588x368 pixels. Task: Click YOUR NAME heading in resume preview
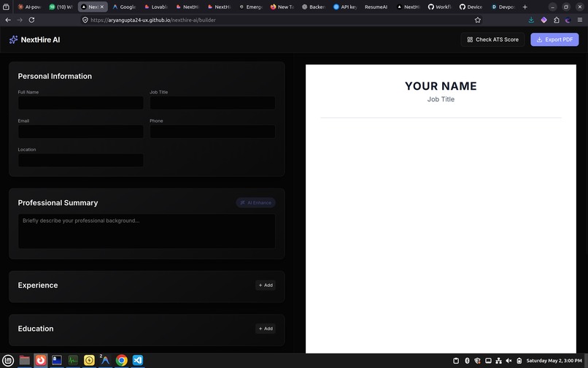[441, 86]
